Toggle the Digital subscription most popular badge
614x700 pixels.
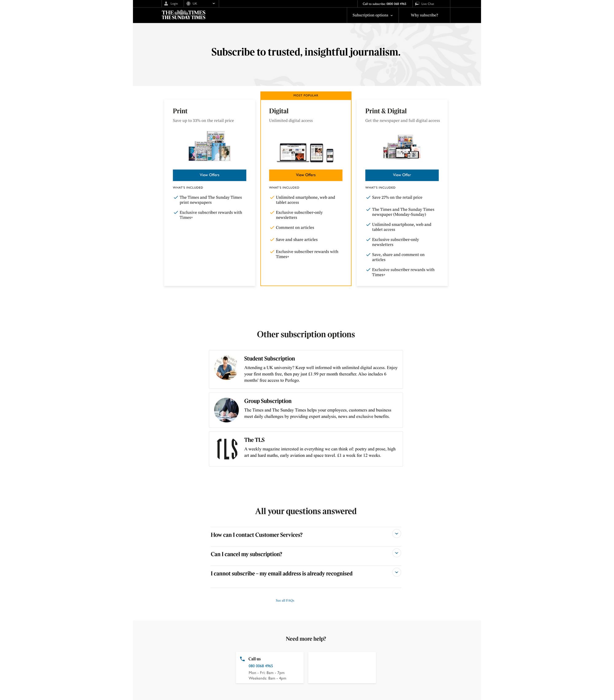tap(306, 95)
